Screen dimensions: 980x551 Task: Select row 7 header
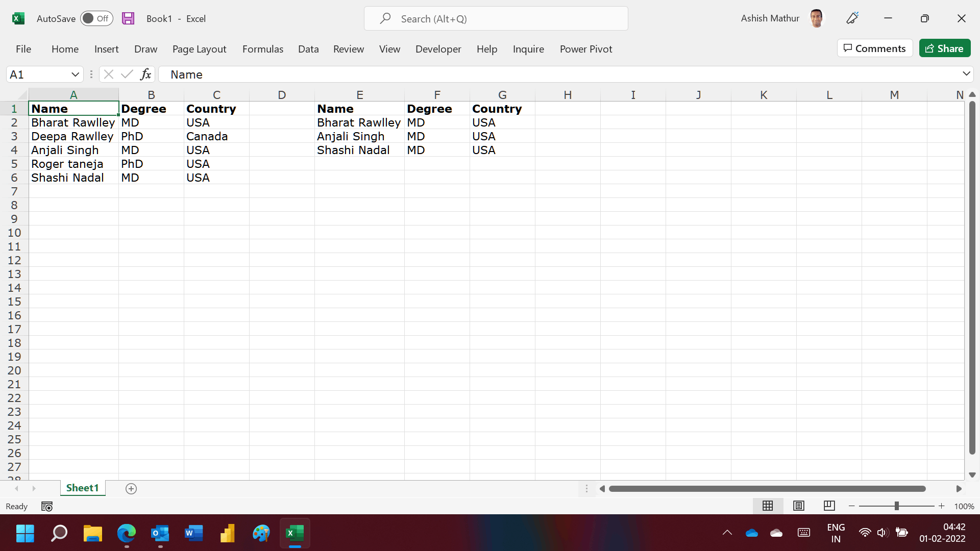(14, 191)
